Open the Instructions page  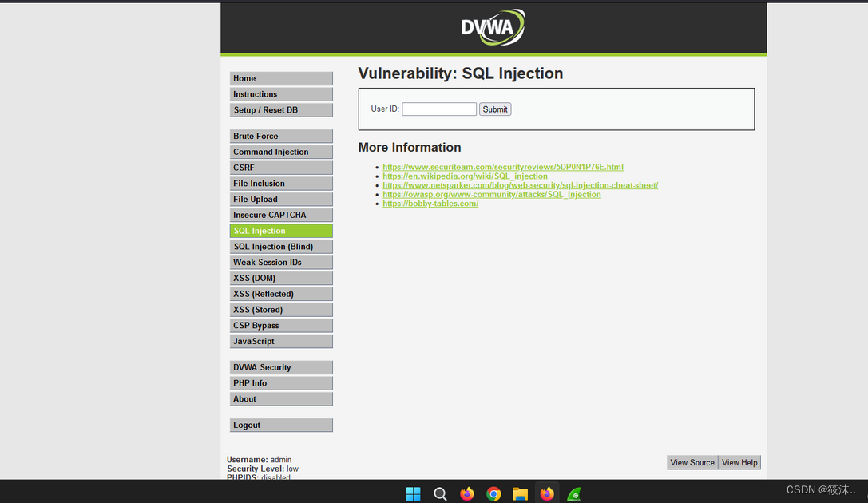click(x=281, y=94)
